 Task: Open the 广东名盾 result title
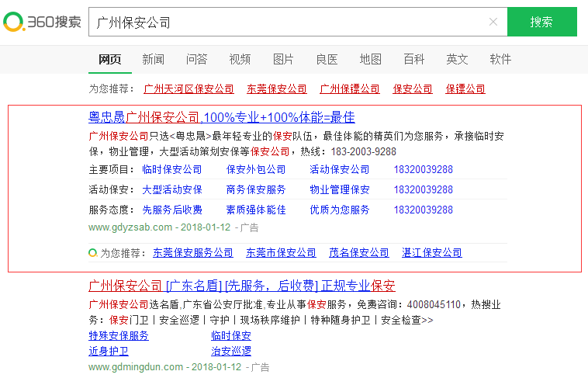[241, 286]
